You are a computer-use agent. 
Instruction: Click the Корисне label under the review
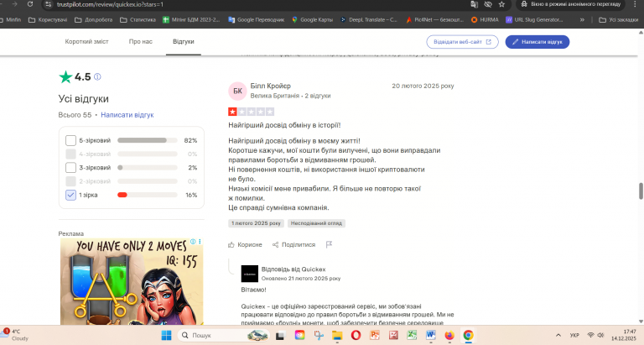[250, 244]
